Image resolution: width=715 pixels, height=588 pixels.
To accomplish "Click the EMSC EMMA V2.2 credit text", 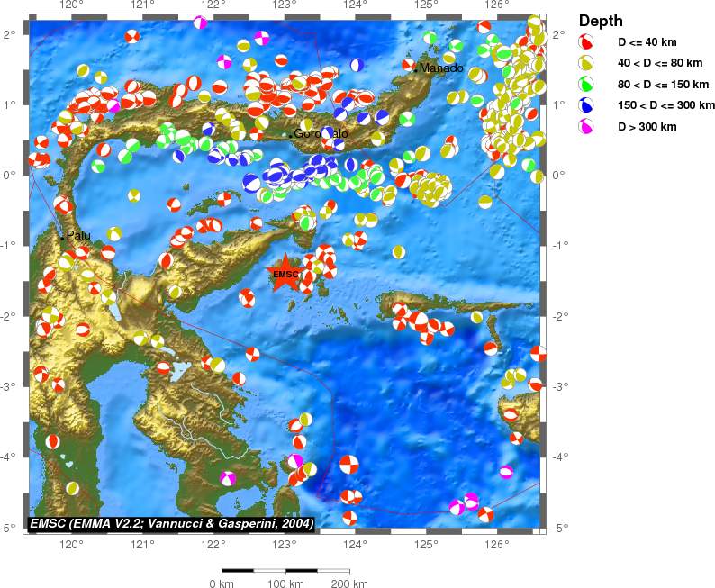I will (171, 522).
